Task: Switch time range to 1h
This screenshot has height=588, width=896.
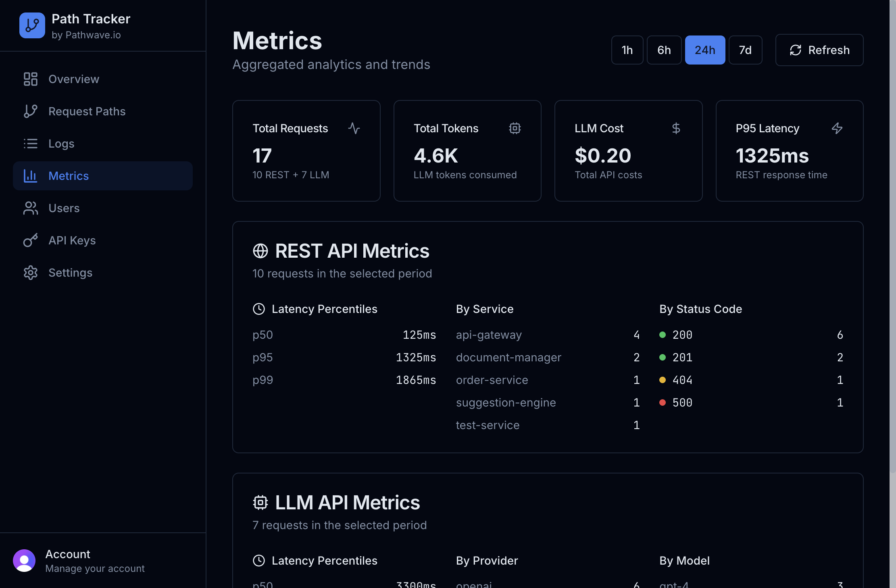Action: 627,50
